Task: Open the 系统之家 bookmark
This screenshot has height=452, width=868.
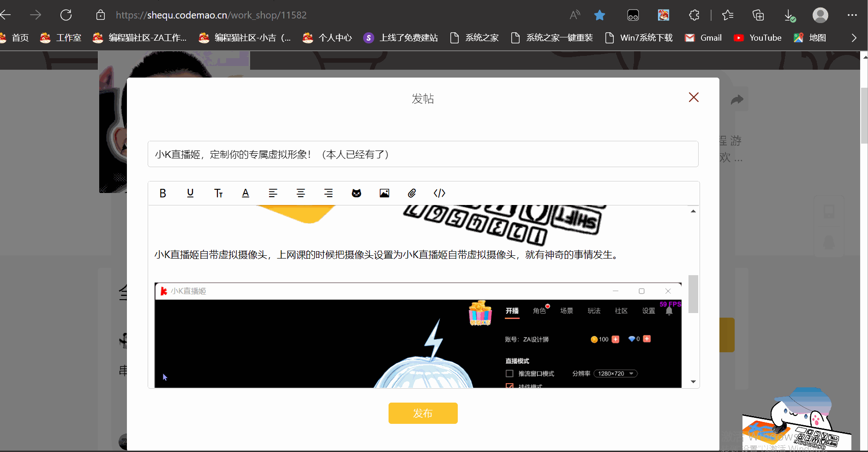Action: 474,38
